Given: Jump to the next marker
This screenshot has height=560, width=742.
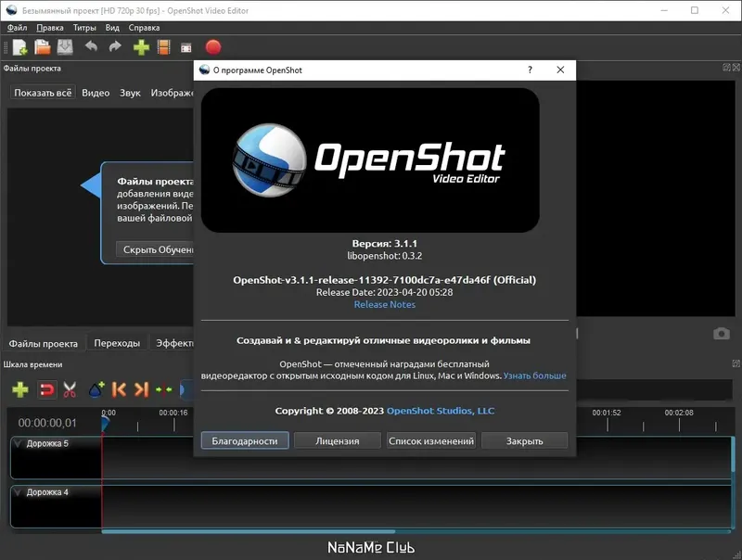Looking at the screenshot, I should [x=141, y=389].
